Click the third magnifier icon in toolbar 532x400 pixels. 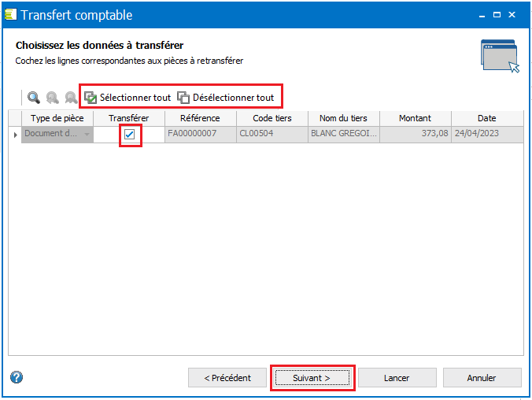(71, 98)
